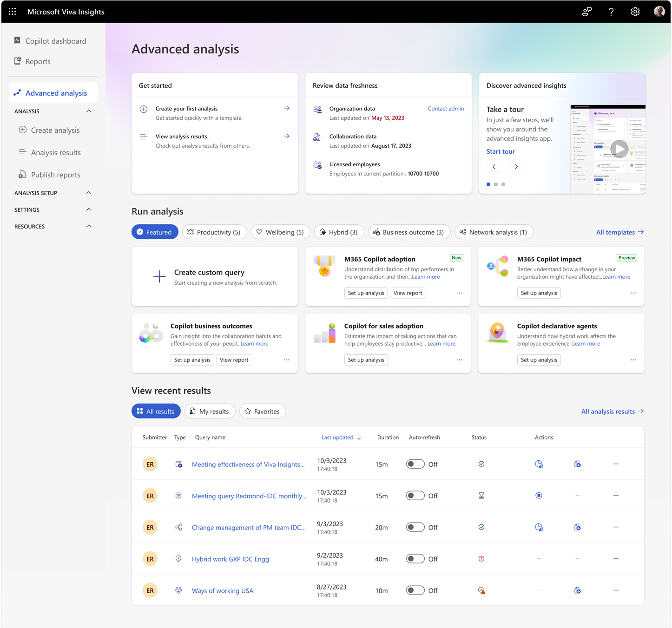Toggle auto-refresh for Ways of working USA
Screen dimensions: 672x628
coord(415,590)
